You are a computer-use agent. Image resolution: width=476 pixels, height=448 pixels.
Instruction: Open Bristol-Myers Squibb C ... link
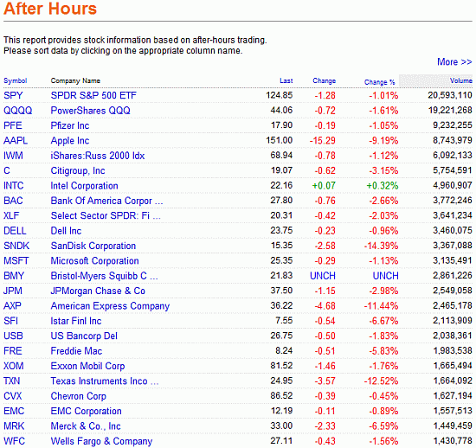point(104,276)
